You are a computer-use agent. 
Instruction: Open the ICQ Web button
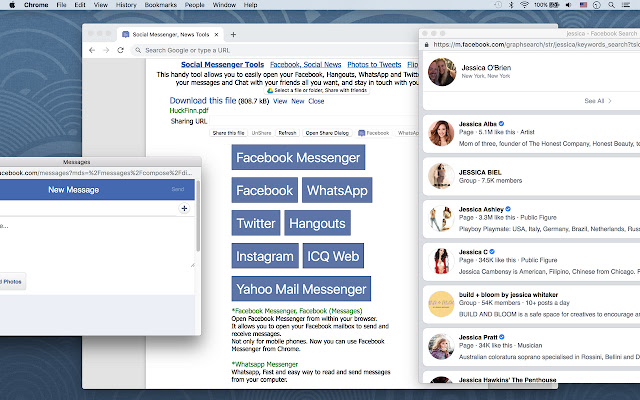(x=333, y=256)
